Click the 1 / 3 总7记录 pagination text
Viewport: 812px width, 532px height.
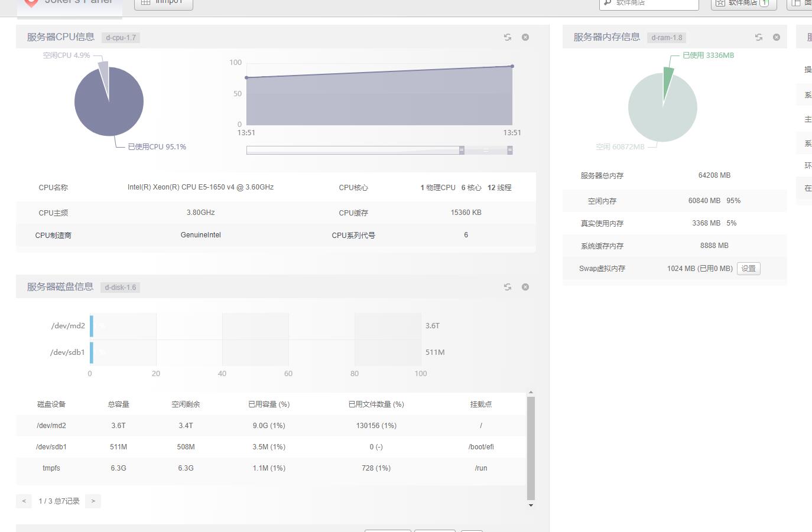tap(59, 501)
